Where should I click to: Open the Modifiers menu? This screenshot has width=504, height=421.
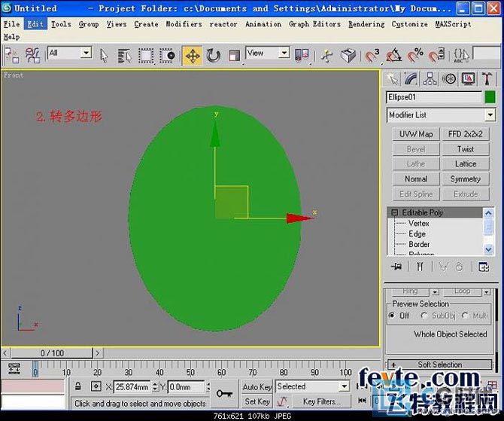[184, 24]
